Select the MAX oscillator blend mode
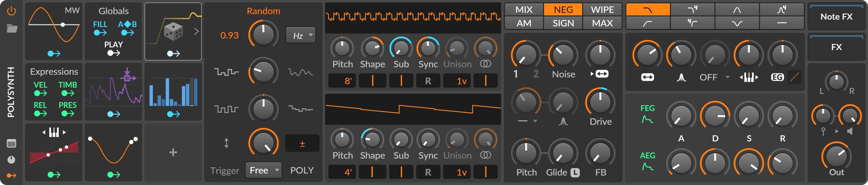The height and width of the screenshot is (185, 868). [602, 23]
